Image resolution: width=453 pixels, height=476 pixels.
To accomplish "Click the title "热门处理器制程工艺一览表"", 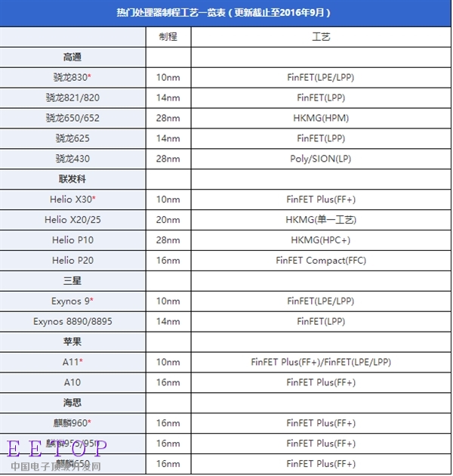I will coord(171,13).
